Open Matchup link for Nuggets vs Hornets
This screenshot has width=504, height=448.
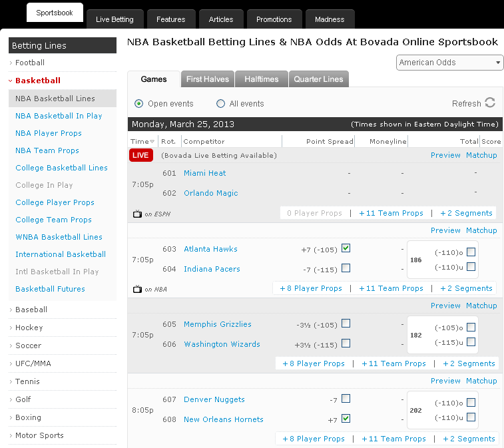[481, 381]
